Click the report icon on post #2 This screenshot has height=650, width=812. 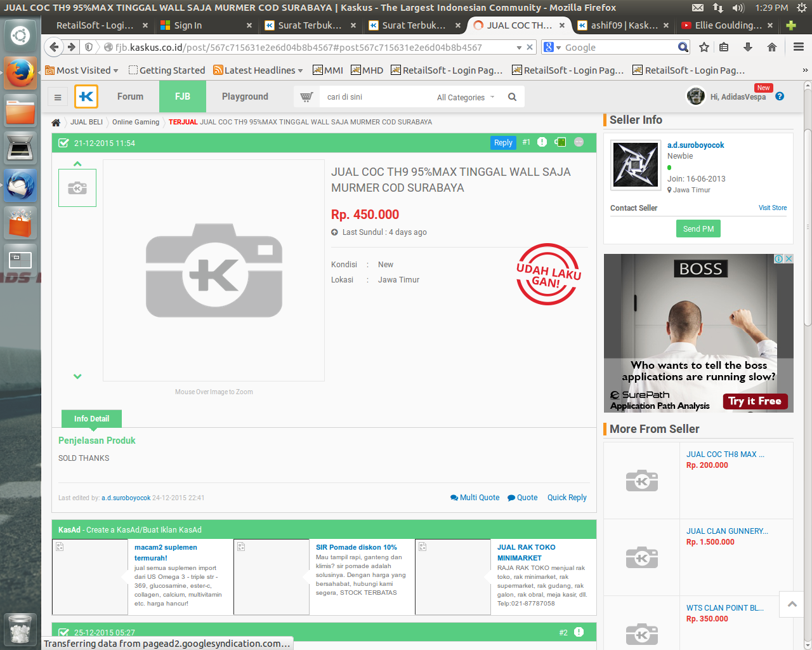click(x=579, y=632)
